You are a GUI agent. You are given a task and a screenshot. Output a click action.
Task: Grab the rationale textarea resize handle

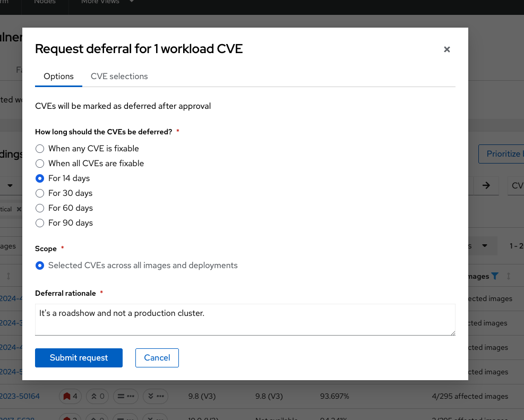coord(453,333)
